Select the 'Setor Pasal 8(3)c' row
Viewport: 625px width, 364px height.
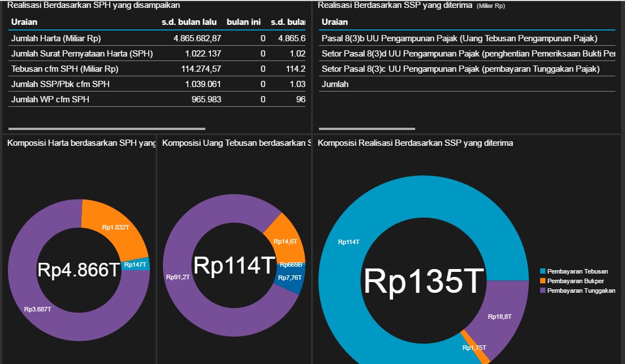click(467, 68)
